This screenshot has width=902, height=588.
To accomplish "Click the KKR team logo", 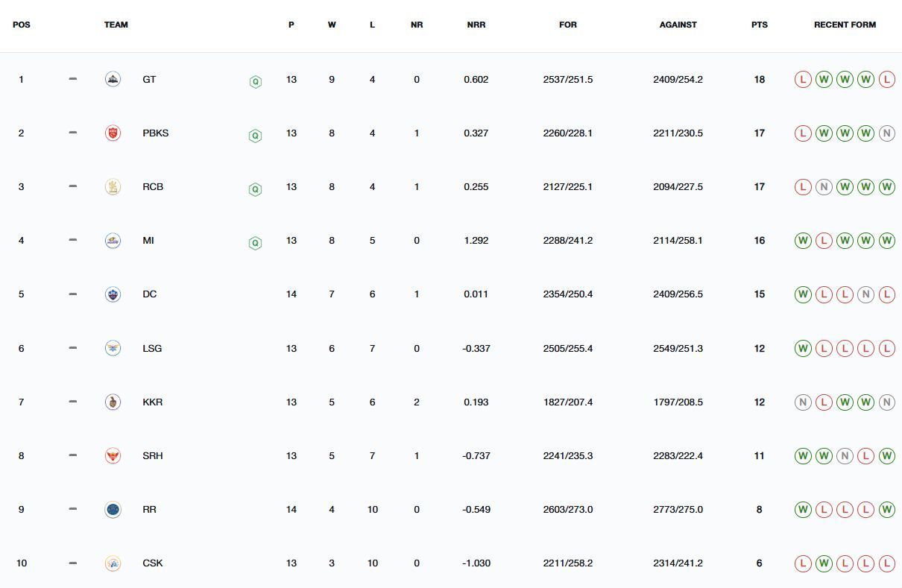I will click(113, 402).
